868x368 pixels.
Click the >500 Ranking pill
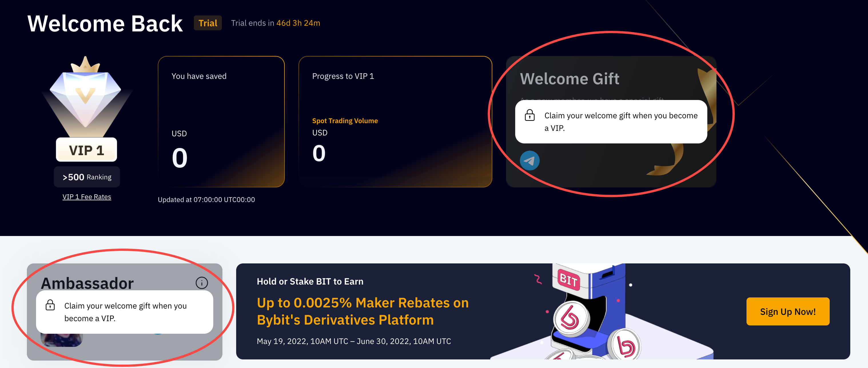pyautogui.click(x=87, y=177)
